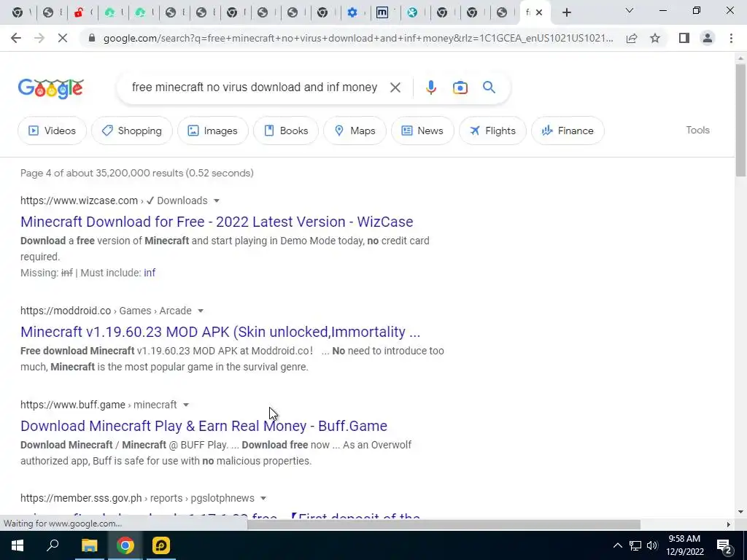Viewport: 747px width, 560px height.
Task: Open the Windows notification center
Action: pos(724,545)
